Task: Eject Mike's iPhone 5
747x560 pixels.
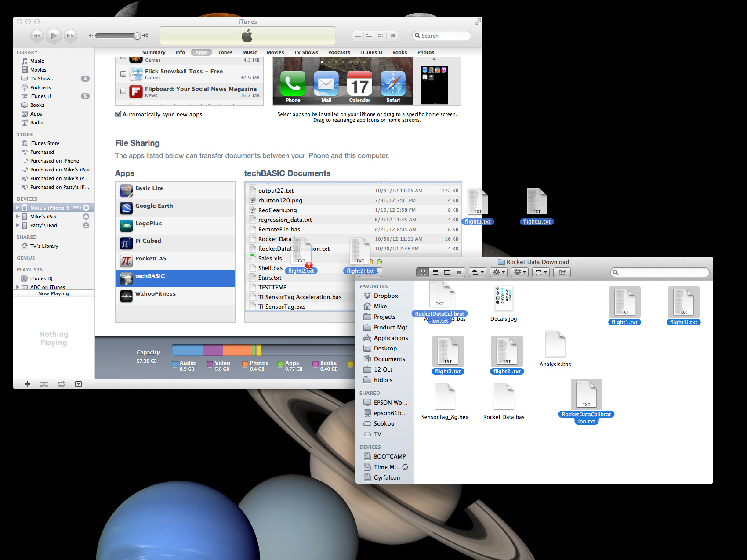Action: 86,208
